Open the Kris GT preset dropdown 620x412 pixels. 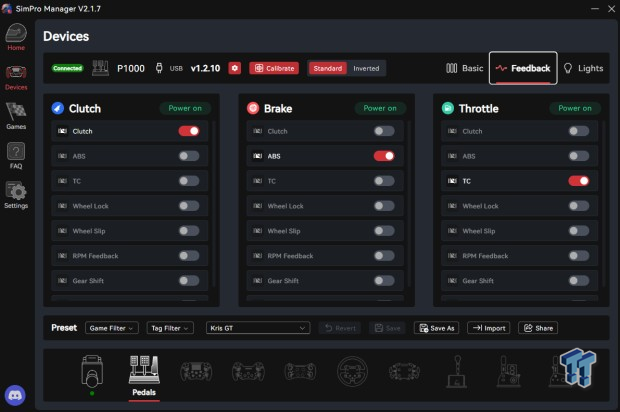258,328
